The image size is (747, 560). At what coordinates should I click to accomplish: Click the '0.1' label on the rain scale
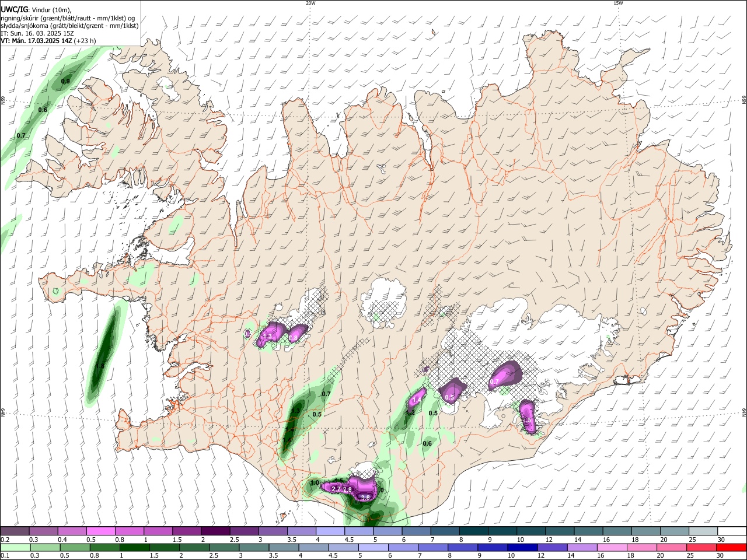(x=5, y=555)
